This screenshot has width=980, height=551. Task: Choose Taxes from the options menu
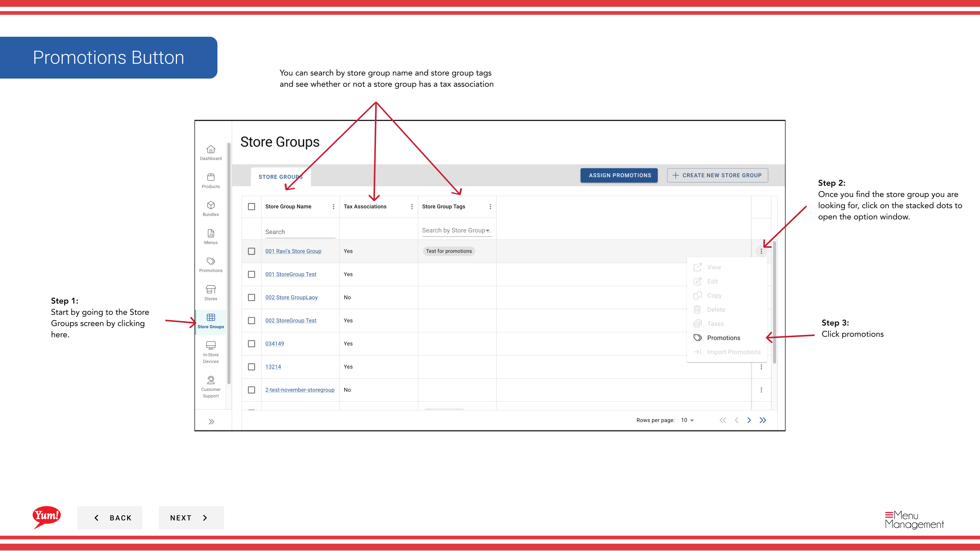tap(726, 323)
